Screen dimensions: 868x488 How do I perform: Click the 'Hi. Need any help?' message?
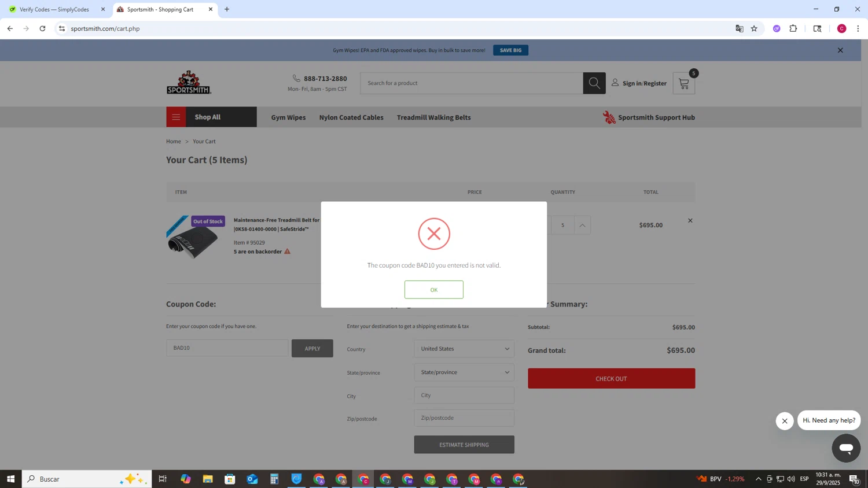pos(829,420)
